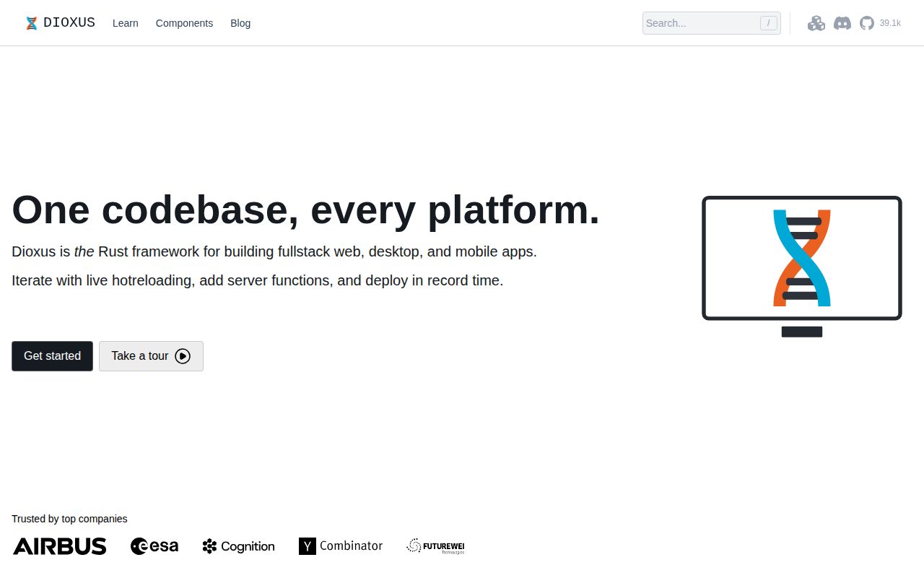Image resolution: width=924 pixels, height=578 pixels.
Task: Click the ESA logo
Action: click(154, 546)
